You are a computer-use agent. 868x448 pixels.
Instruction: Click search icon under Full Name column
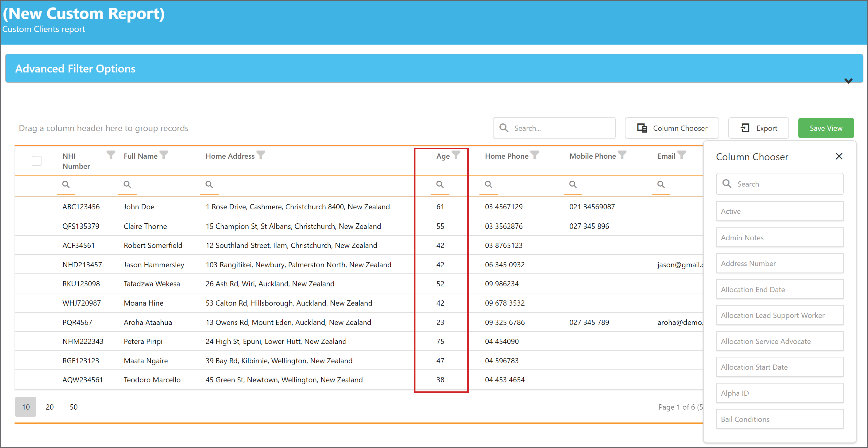127,185
